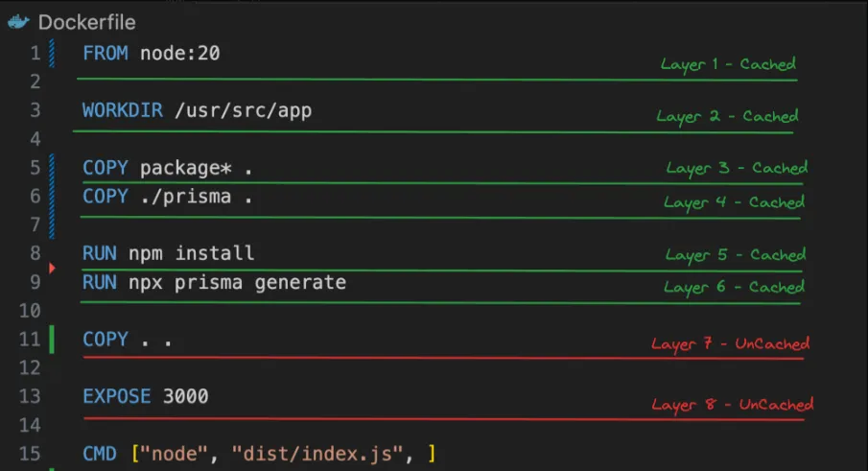Click the "COPY package*" line
This screenshot has height=471, width=868.
pyautogui.click(x=168, y=169)
